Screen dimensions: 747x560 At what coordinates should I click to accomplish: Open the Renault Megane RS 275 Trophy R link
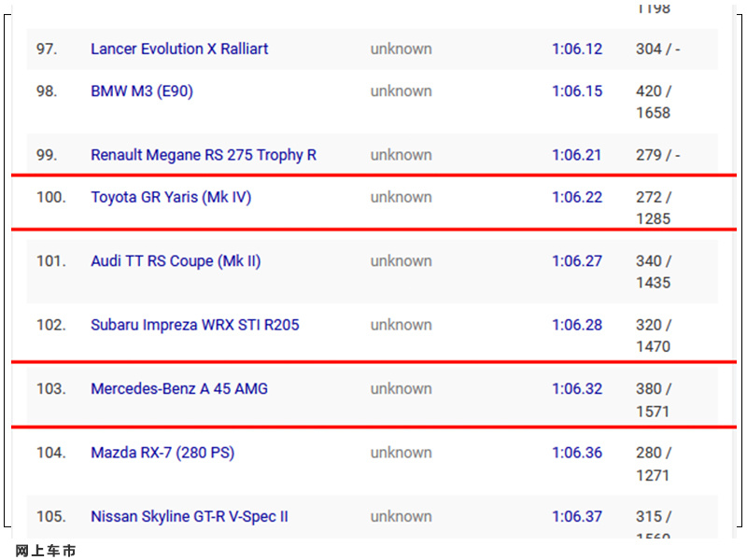click(204, 155)
